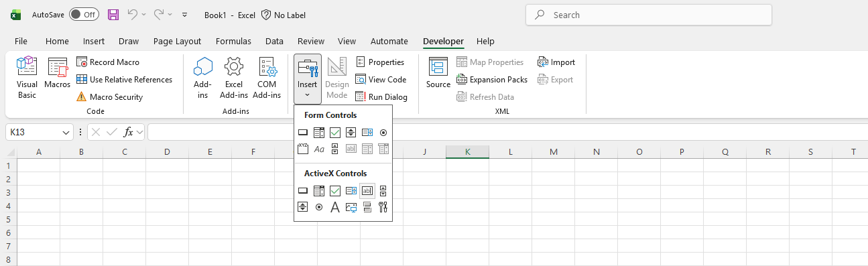
Task: Open control Properties
Action: (x=380, y=62)
